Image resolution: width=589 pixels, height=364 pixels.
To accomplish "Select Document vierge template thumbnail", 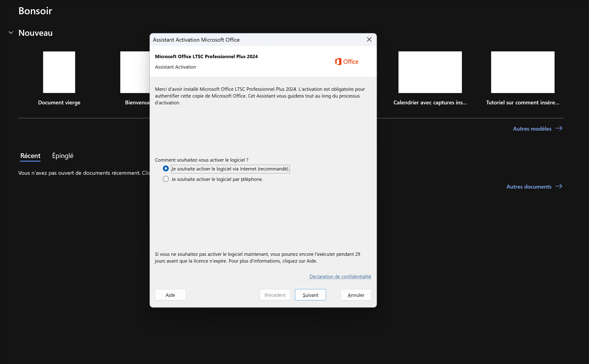I will point(59,72).
